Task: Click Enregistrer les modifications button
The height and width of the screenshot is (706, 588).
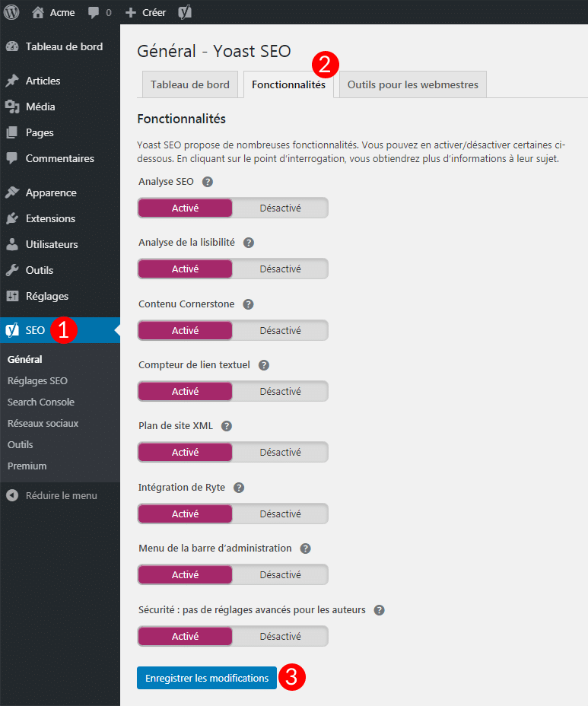Action: 207,678
